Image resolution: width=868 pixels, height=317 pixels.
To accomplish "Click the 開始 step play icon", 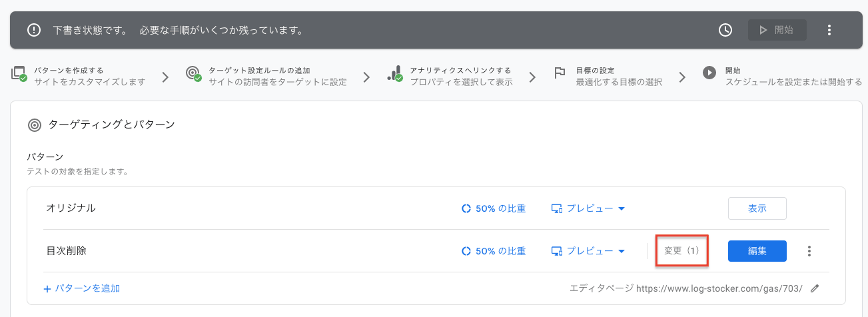I will 709,73.
